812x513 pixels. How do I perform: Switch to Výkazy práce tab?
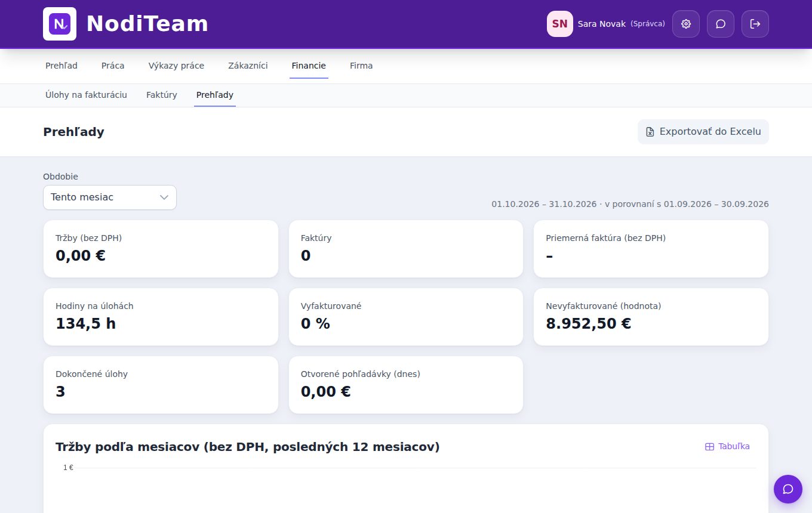[176, 66]
